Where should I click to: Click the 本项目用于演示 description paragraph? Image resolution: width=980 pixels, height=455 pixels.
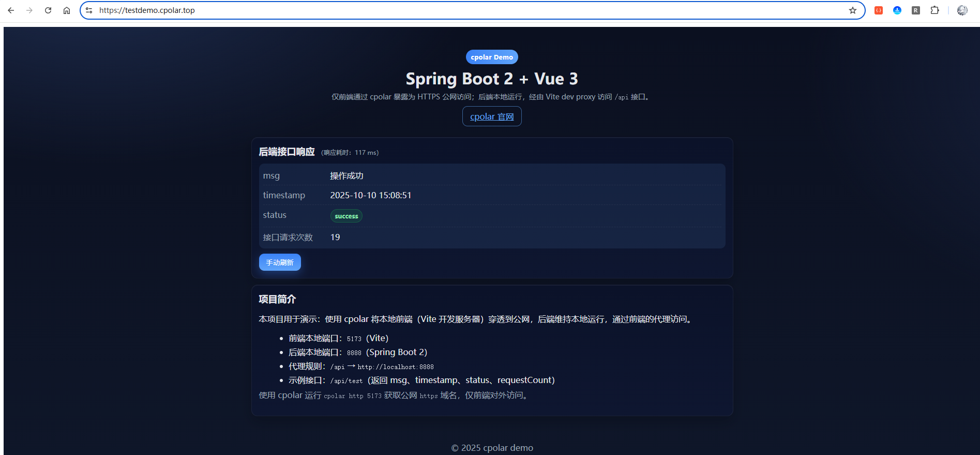click(476, 319)
